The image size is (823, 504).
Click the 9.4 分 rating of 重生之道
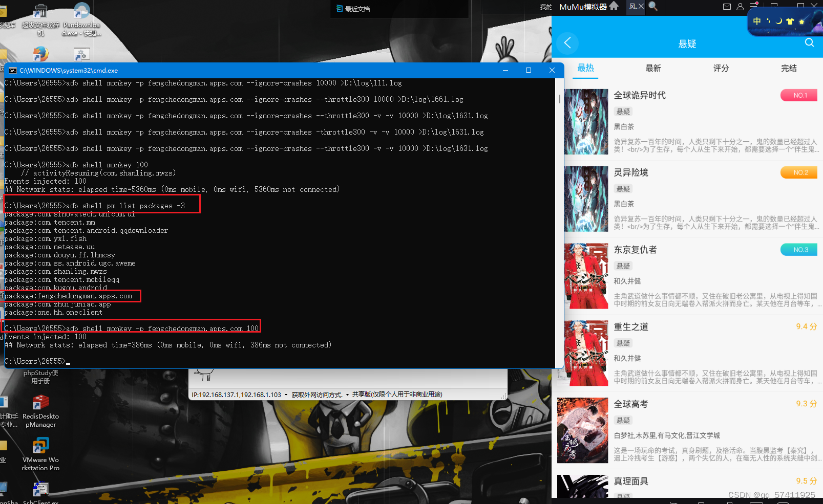point(807,326)
